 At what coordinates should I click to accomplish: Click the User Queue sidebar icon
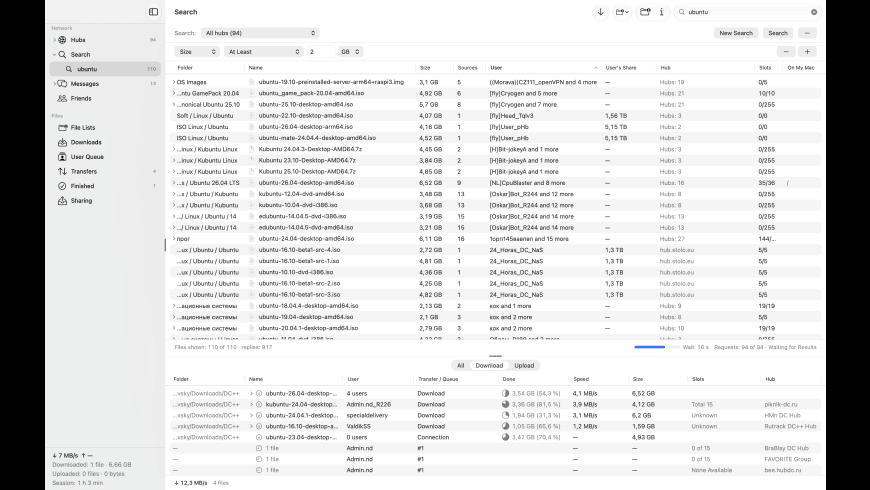(x=63, y=156)
